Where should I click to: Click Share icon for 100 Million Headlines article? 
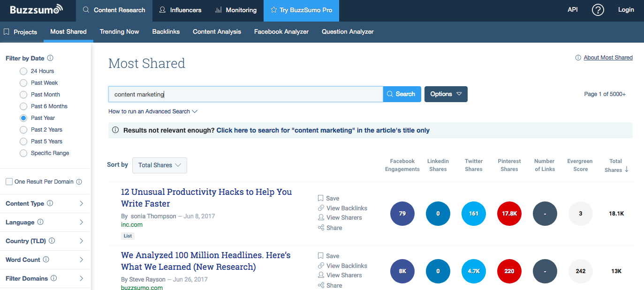pyautogui.click(x=321, y=285)
